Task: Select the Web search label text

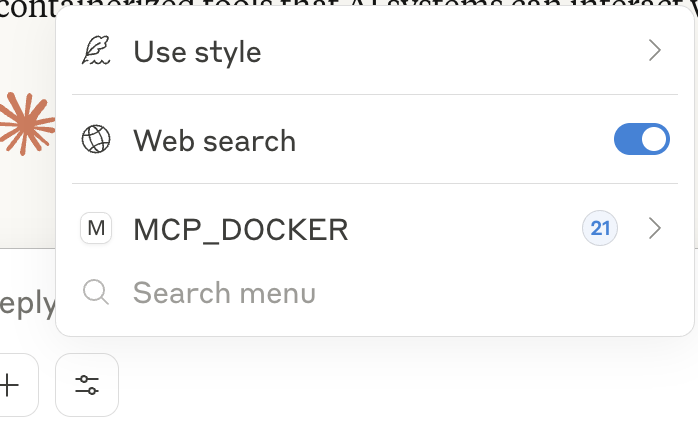Action: [x=215, y=141]
